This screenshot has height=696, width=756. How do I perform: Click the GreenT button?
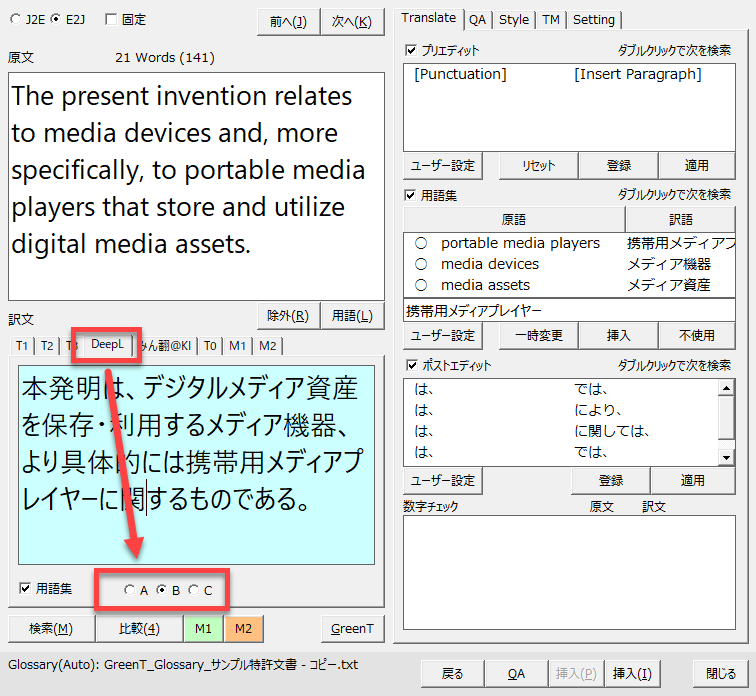click(x=353, y=628)
